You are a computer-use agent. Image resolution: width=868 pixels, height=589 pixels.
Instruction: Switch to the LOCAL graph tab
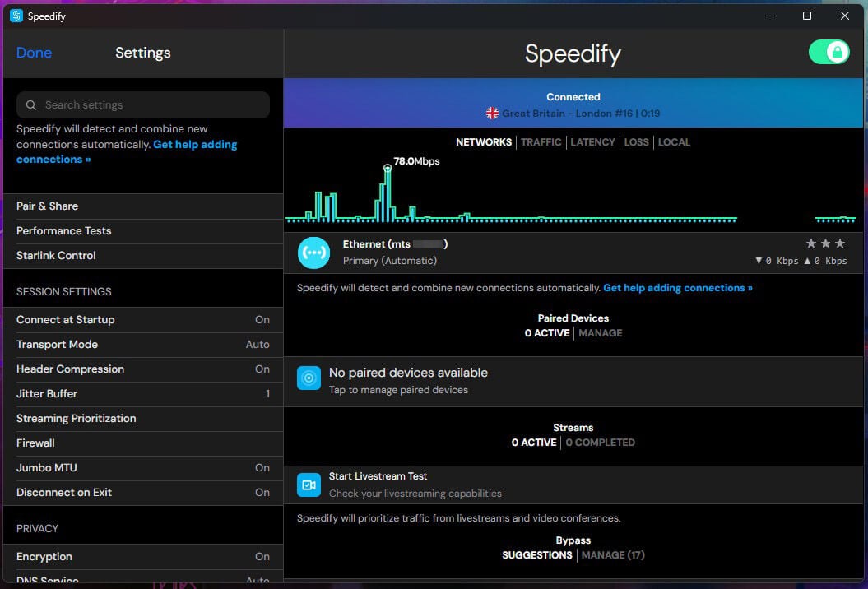click(674, 142)
